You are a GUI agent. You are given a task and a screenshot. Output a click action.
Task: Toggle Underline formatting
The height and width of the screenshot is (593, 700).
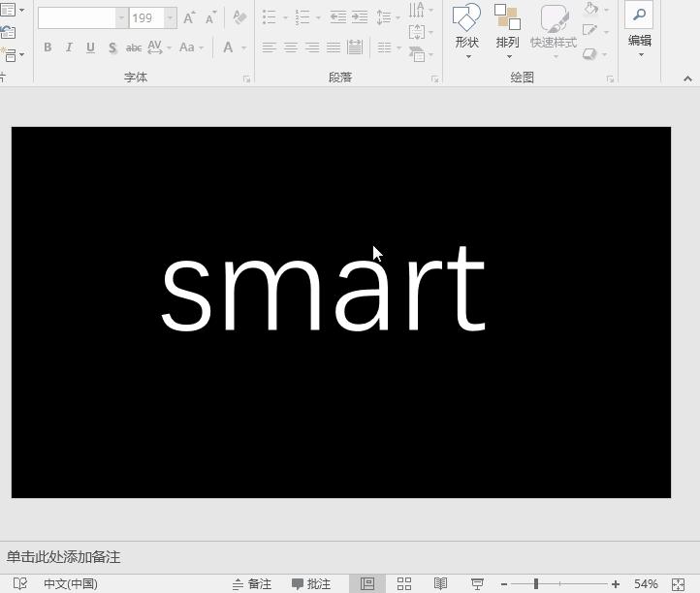[x=90, y=47]
